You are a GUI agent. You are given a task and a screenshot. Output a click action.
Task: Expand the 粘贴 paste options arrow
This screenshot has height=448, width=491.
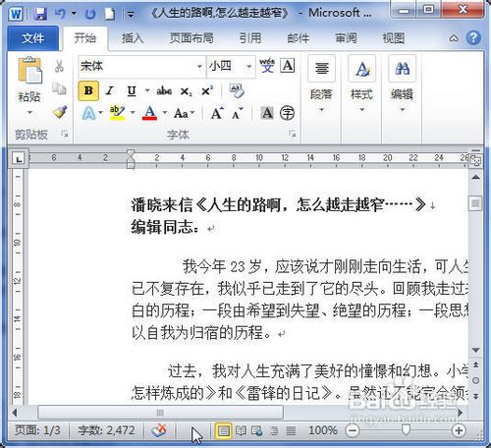(29, 112)
